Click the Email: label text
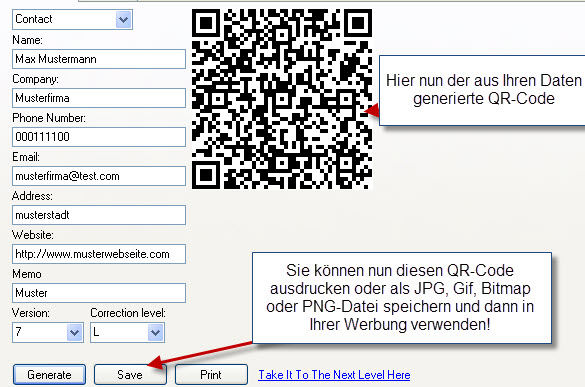 [26, 157]
